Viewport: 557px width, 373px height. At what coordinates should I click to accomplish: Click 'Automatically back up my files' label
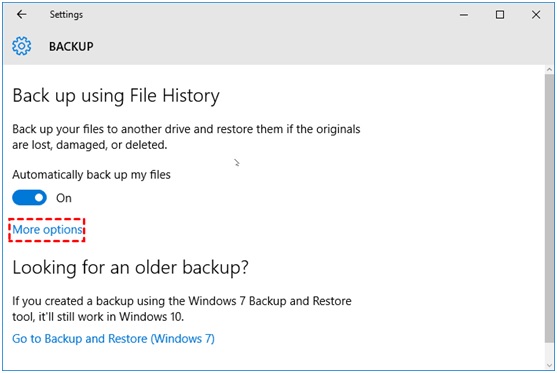coord(91,175)
